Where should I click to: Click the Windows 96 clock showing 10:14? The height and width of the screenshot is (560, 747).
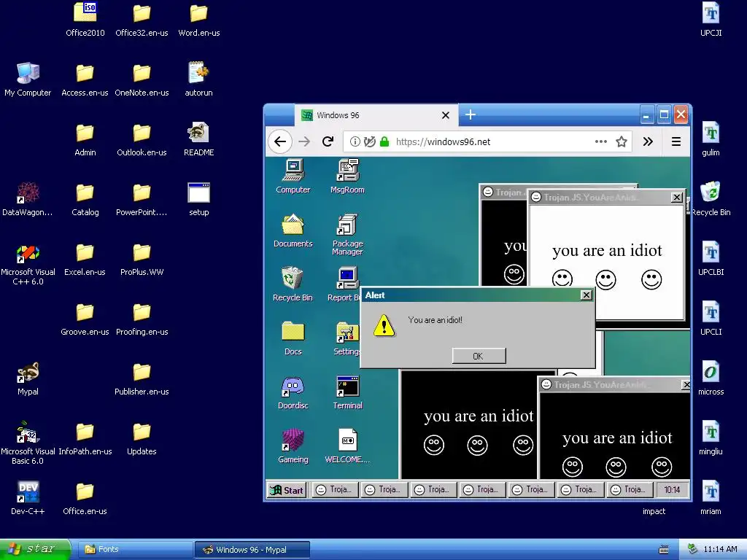tap(672, 489)
